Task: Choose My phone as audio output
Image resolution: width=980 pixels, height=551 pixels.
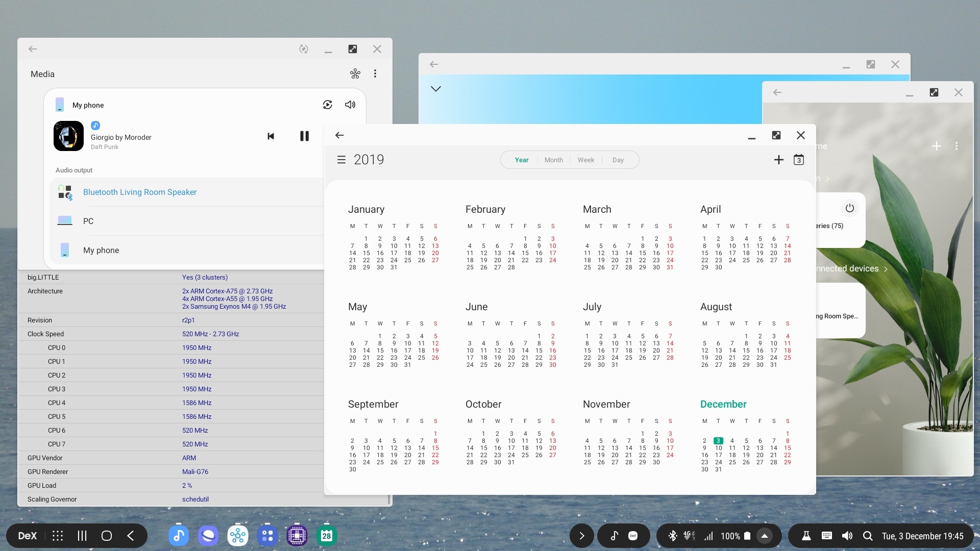Action: pos(101,251)
